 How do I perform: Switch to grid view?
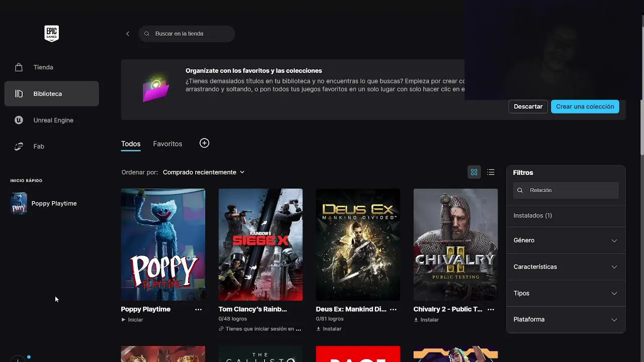(474, 172)
